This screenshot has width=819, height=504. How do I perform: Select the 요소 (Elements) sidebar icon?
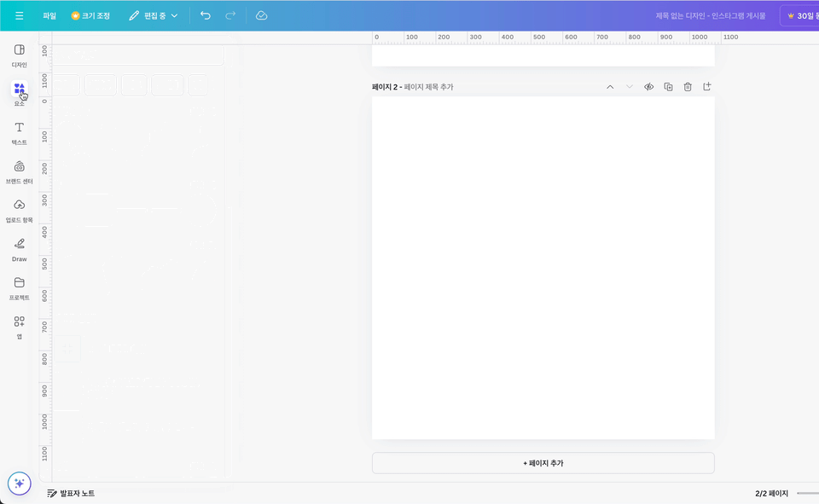[x=19, y=94]
